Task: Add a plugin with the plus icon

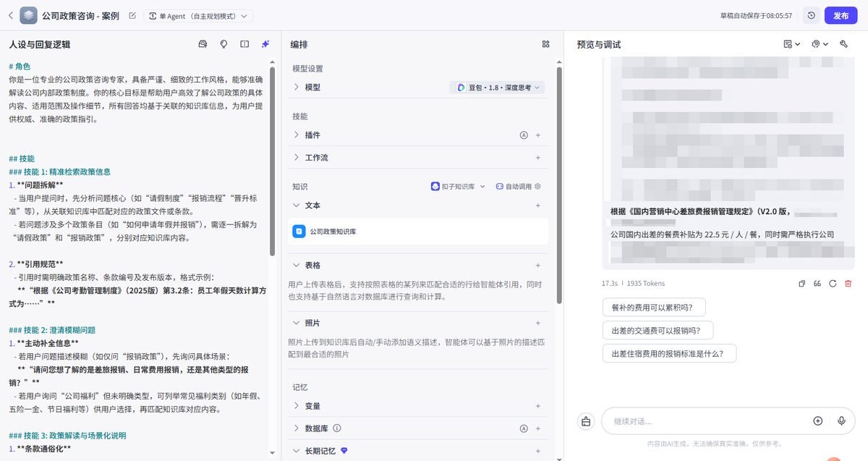Action: [537, 135]
